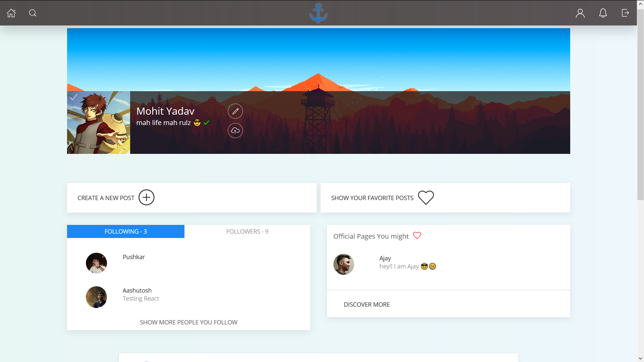Switch to the Followers - 9 tab
The width and height of the screenshot is (644, 362).
point(247,232)
